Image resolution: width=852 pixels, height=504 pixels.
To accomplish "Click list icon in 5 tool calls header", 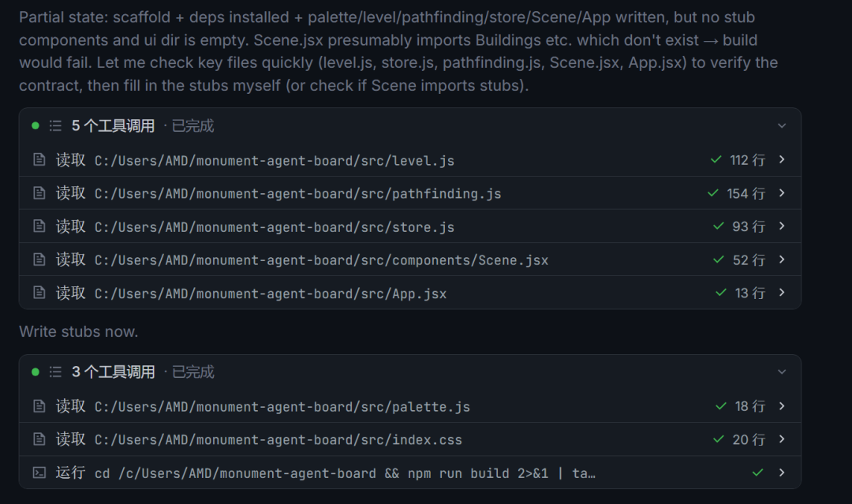I will pos(55,126).
